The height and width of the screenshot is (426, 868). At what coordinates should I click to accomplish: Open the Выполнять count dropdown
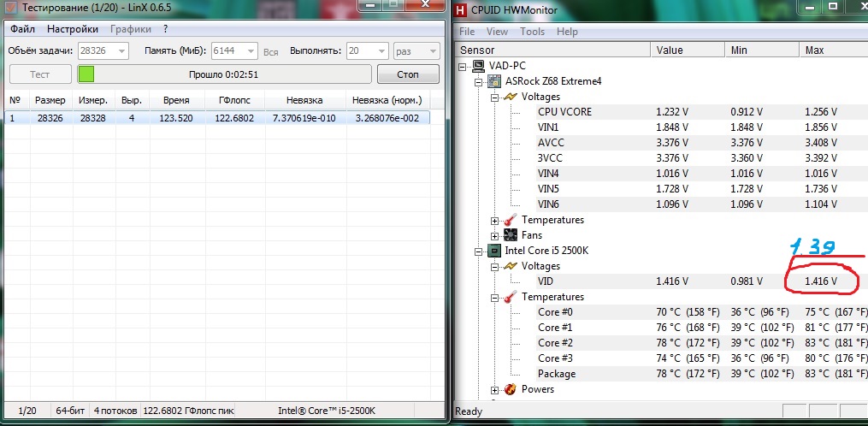(x=381, y=51)
